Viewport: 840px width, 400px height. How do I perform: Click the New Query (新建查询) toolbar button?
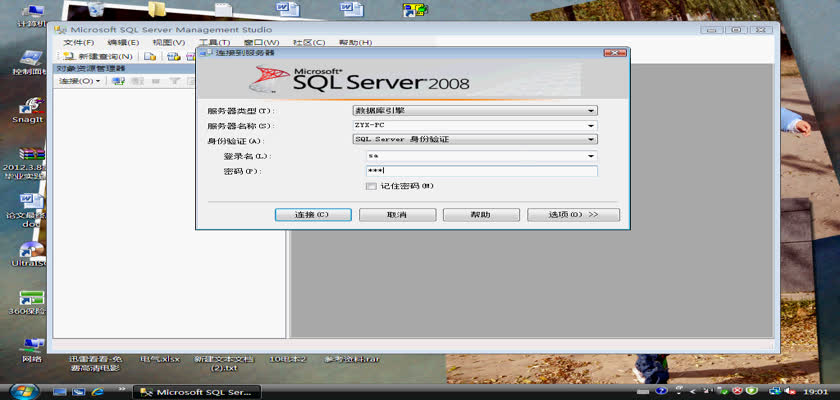[x=98, y=56]
